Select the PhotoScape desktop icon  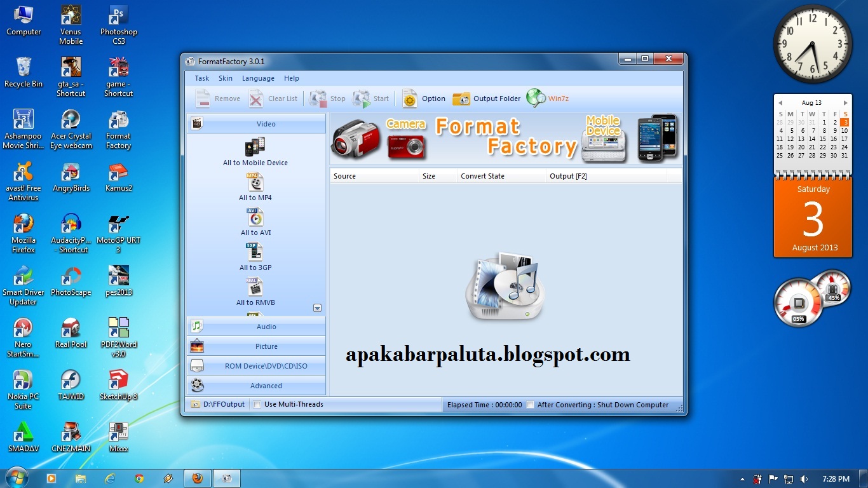[x=71, y=281]
